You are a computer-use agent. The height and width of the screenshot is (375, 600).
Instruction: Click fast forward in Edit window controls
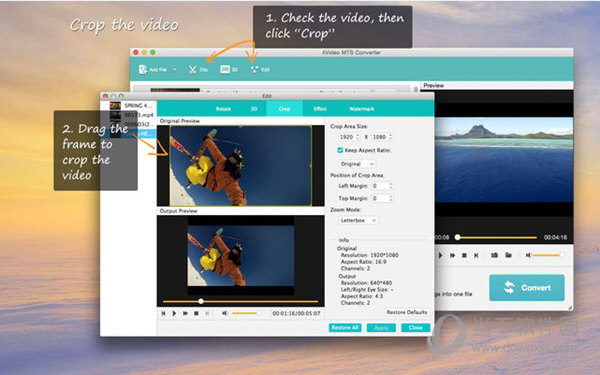pyautogui.click(x=185, y=313)
